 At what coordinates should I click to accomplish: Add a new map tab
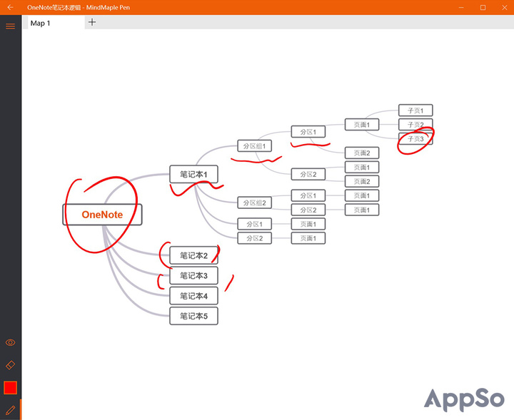pos(92,22)
